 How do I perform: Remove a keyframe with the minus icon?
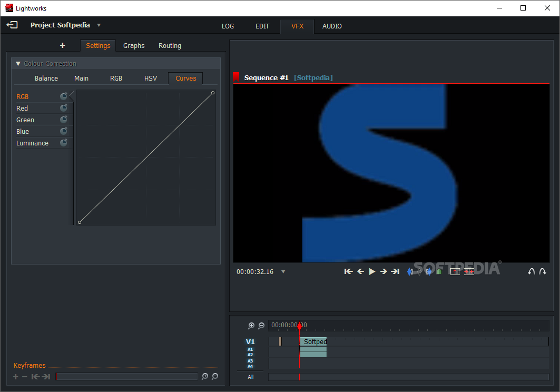coord(25,377)
